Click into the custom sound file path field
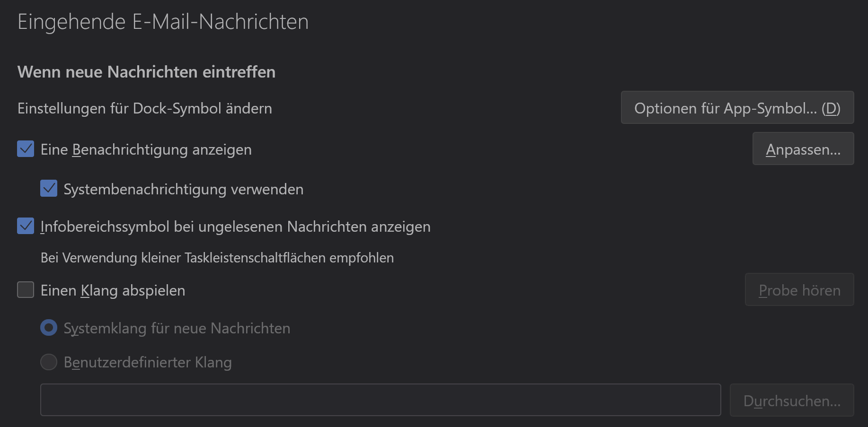The width and height of the screenshot is (868, 427). (380, 400)
